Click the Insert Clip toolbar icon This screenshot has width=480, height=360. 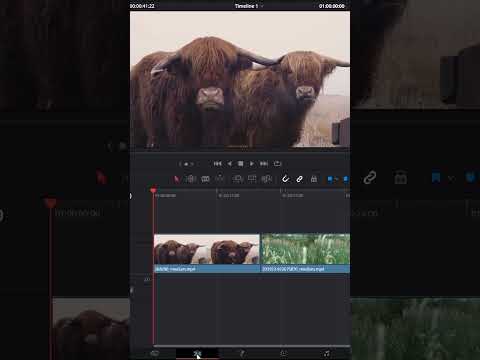click(237, 179)
